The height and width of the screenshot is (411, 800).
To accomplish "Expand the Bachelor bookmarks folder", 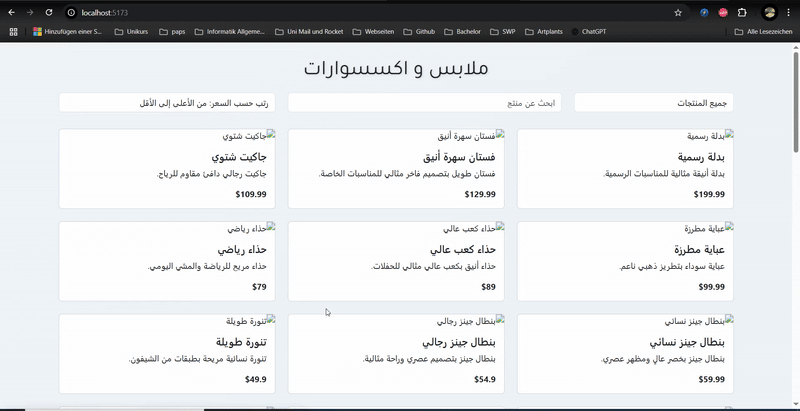I will pyautogui.click(x=462, y=32).
